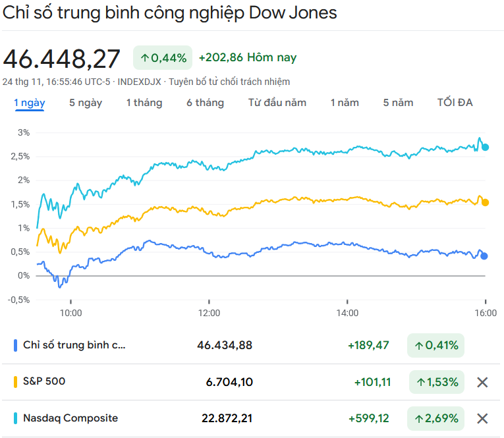This screenshot has width=504, height=438.
Task: Switch to the 6 tháng range
Action: [x=205, y=103]
